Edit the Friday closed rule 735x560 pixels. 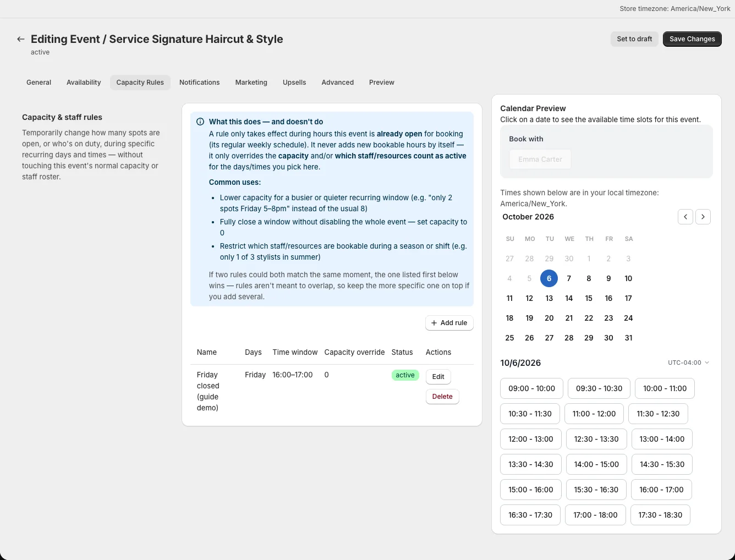pyautogui.click(x=438, y=377)
